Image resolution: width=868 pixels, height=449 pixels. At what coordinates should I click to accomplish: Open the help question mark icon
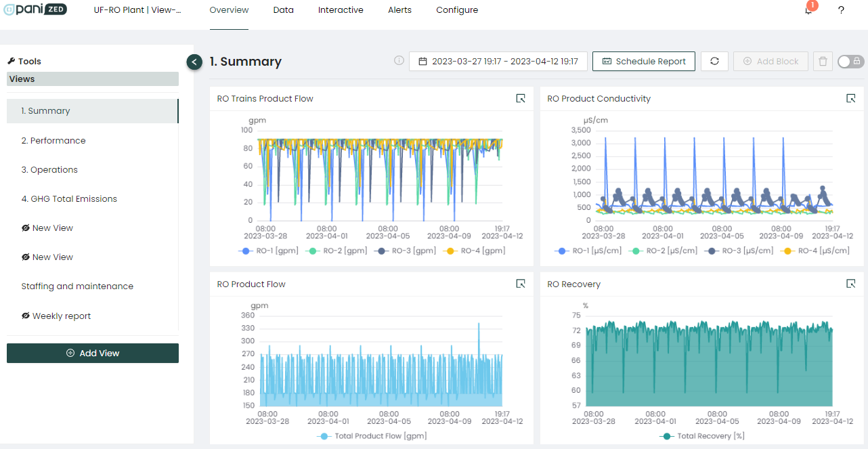[x=841, y=10]
